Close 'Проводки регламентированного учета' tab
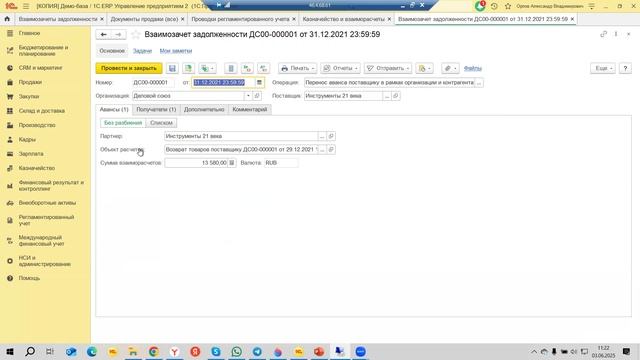Viewport: 640px width, 360px height. pyautogui.click(x=294, y=19)
